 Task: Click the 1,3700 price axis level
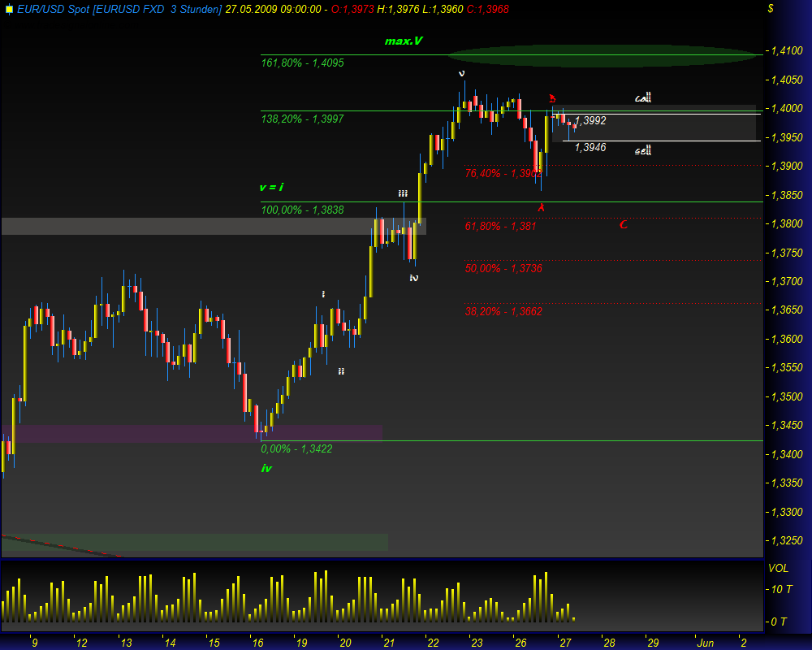[787, 281]
